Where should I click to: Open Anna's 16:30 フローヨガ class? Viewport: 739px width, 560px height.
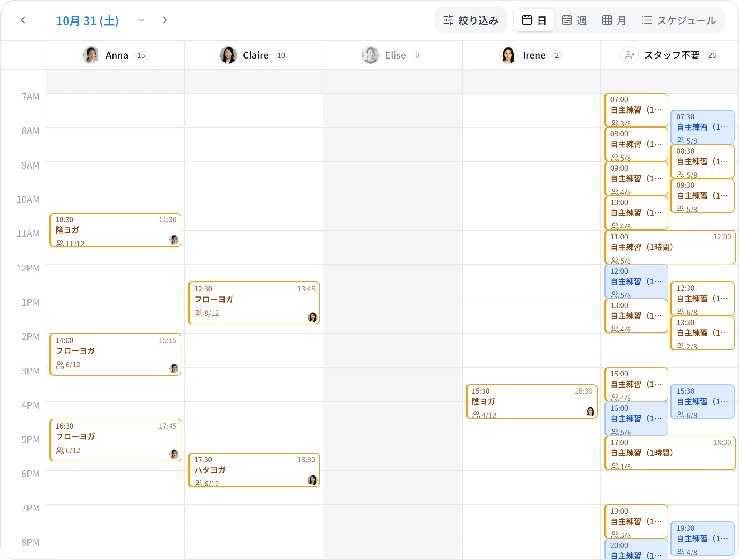115,440
